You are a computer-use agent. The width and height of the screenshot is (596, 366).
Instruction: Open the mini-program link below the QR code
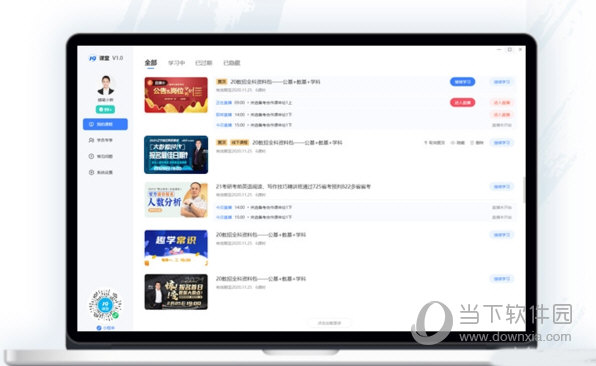click(105, 328)
